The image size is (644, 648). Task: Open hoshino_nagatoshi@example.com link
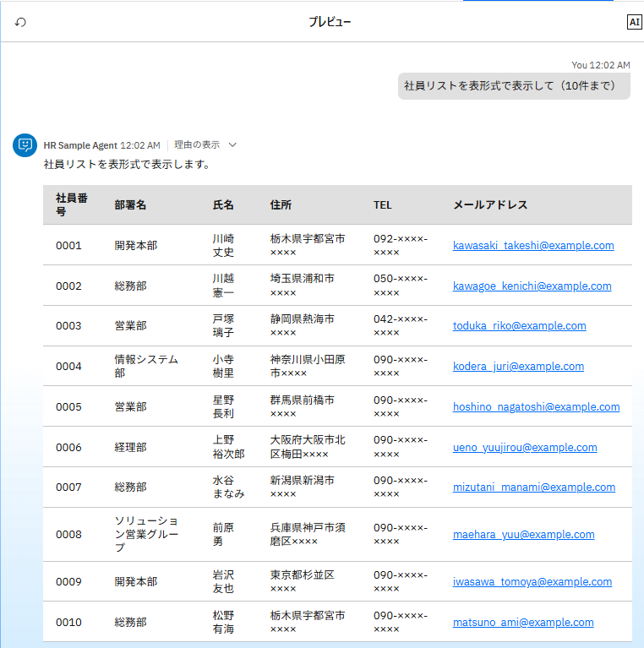[x=536, y=406]
